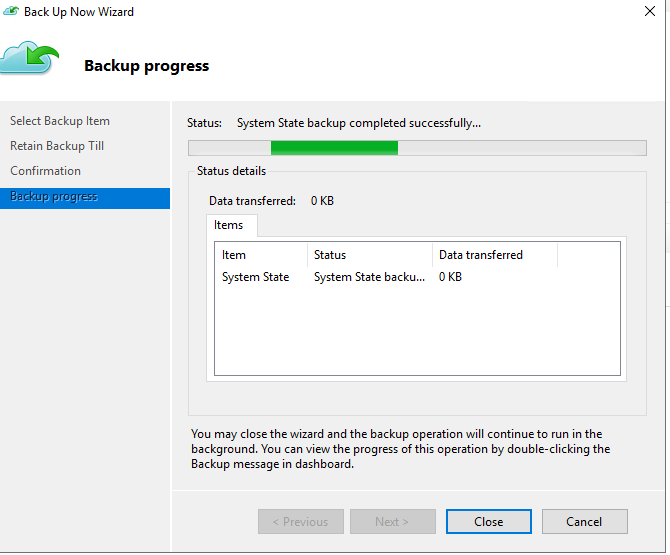670x555 pixels.
Task: Click the cloud backup arrow header icon
Action: 29,58
